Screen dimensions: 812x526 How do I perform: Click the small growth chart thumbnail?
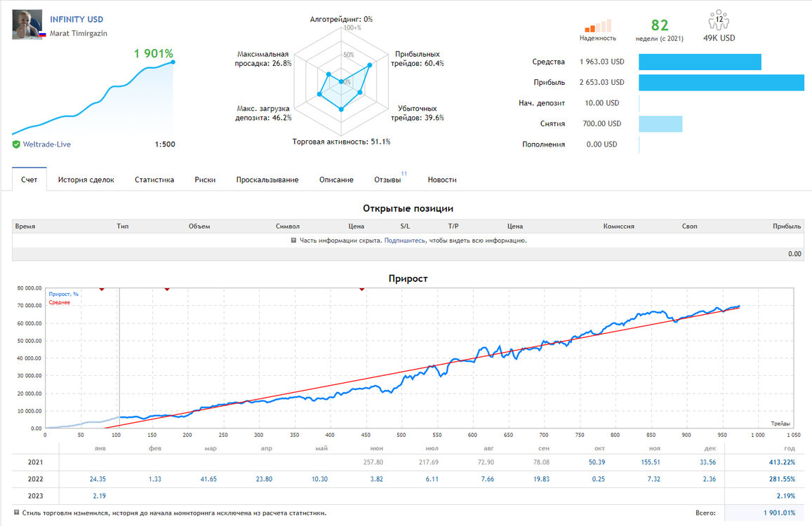[x=93, y=97]
